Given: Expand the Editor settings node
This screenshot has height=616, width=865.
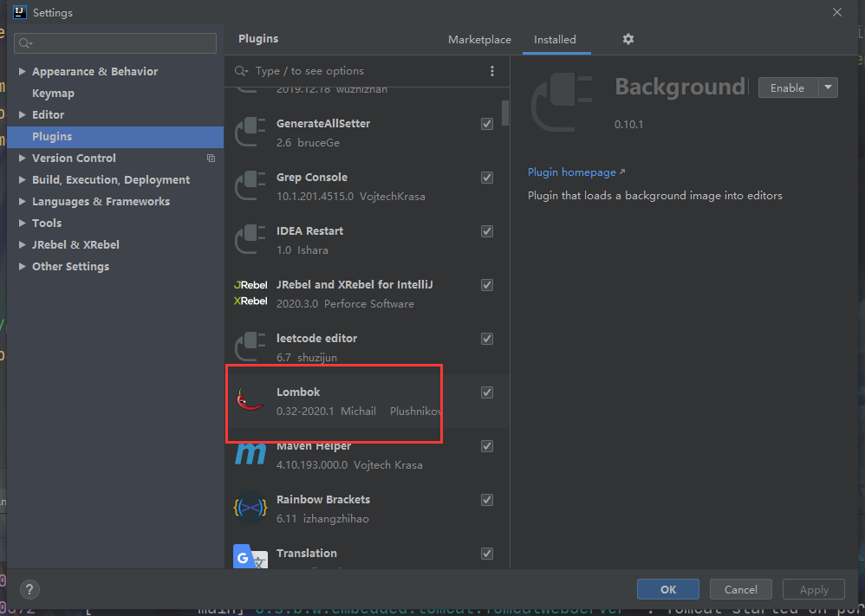Looking at the screenshot, I should coord(22,114).
